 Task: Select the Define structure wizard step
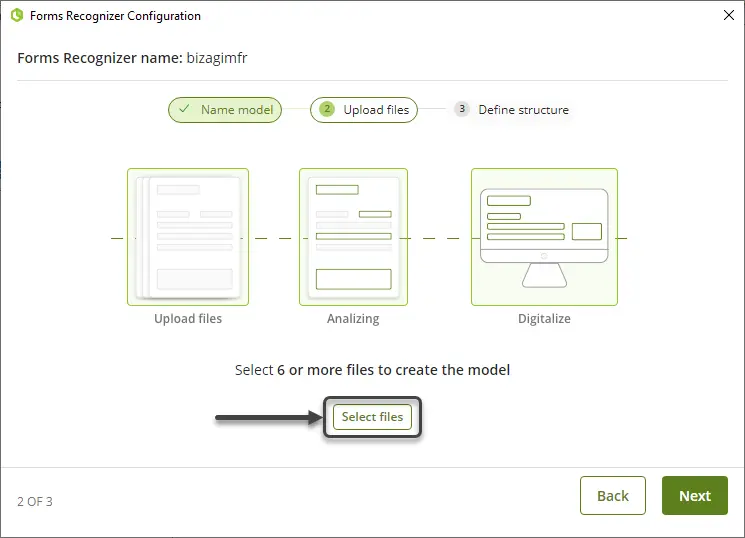click(x=512, y=110)
